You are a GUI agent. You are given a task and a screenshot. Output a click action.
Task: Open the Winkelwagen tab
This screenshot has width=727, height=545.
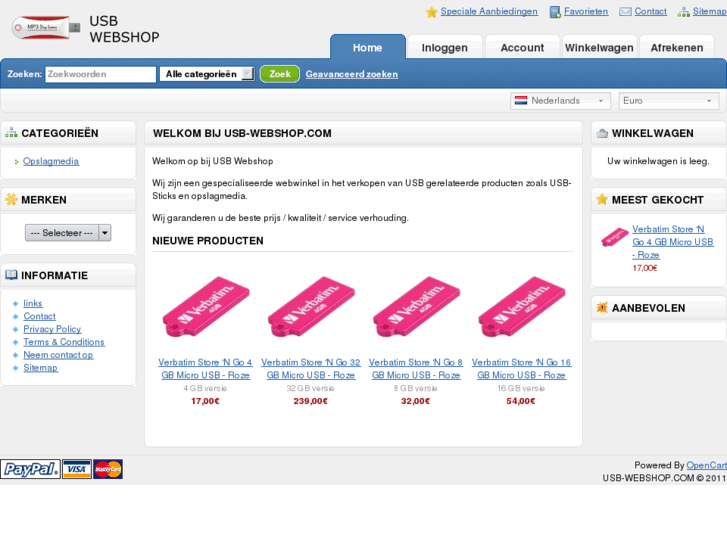coord(599,47)
